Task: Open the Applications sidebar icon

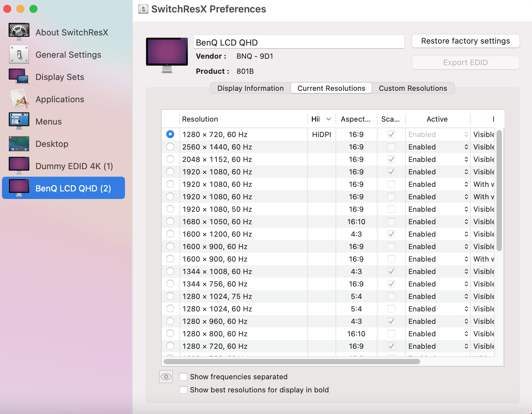Action: click(19, 99)
